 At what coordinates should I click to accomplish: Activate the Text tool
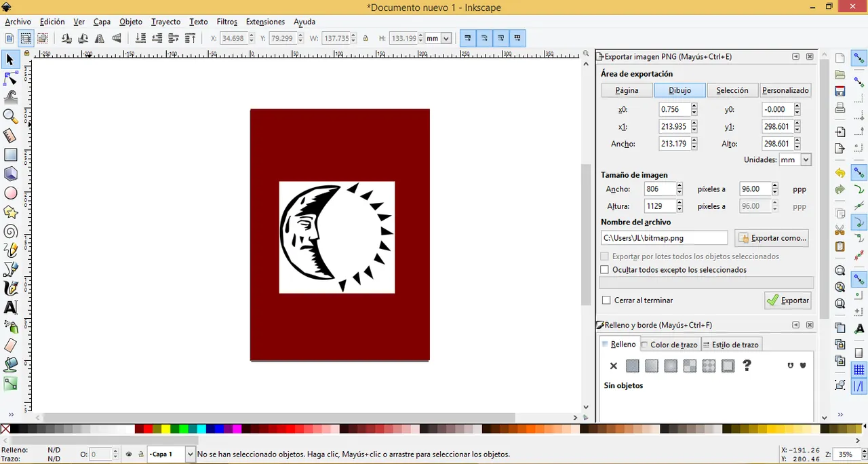(10, 307)
